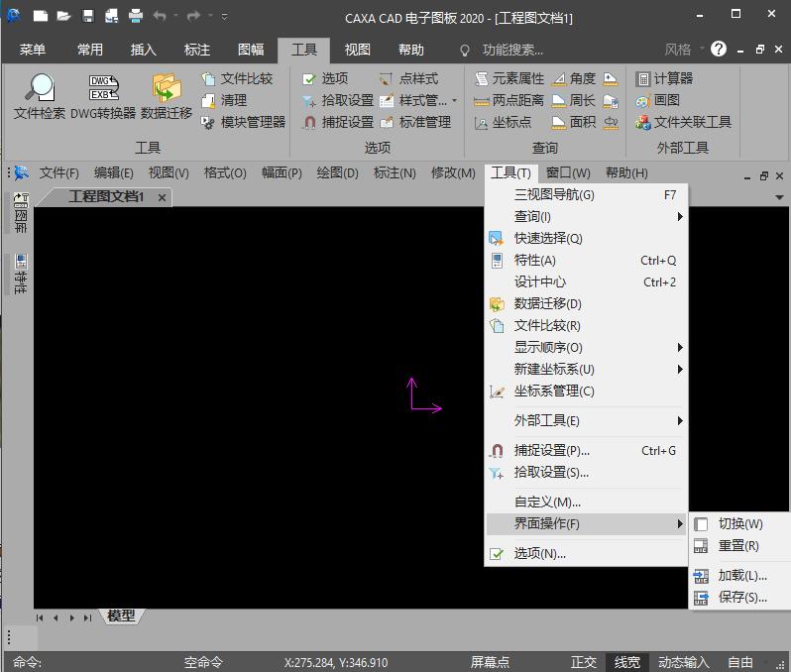
Task: Open 选项(N)... from the tools menu
Action: pos(586,553)
